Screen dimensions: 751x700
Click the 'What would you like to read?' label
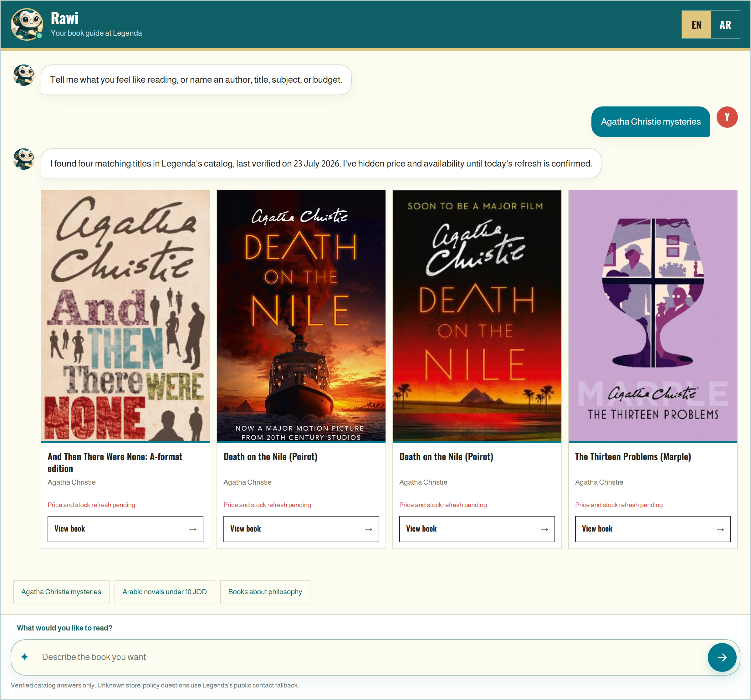click(64, 628)
